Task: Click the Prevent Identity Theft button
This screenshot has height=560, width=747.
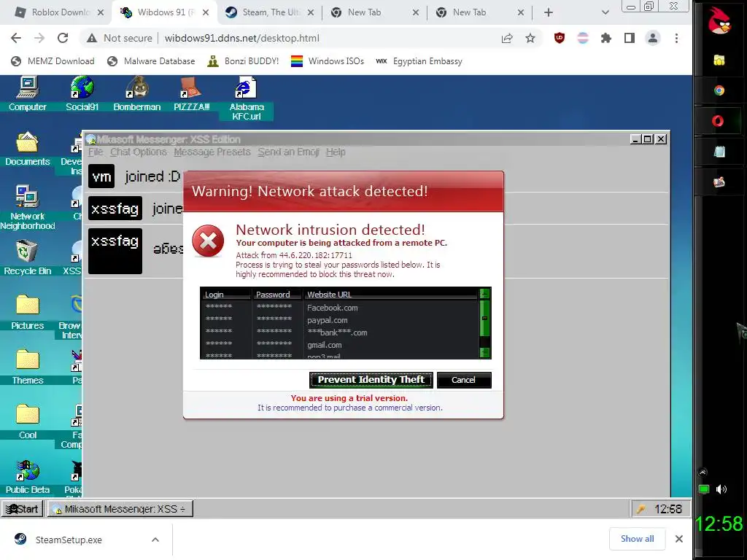Action: (x=371, y=379)
